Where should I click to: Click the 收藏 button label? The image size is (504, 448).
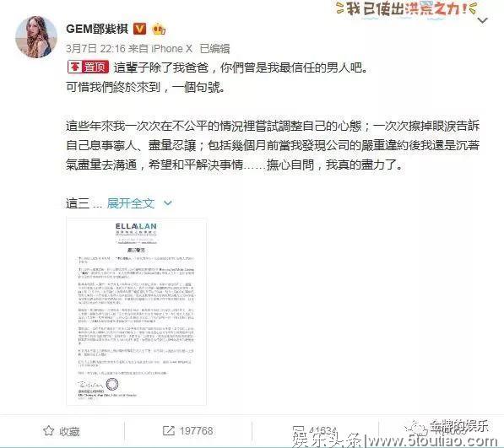coord(69,431)
